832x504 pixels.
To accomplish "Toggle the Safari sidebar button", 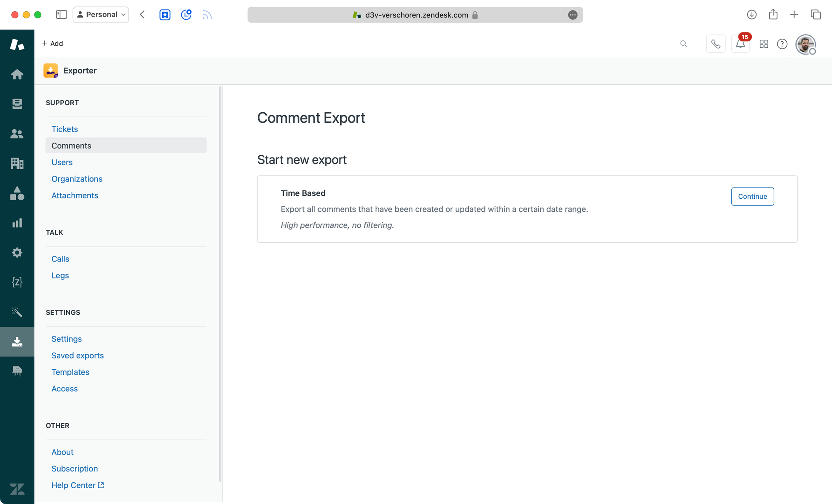I will (x=61, y=15).
